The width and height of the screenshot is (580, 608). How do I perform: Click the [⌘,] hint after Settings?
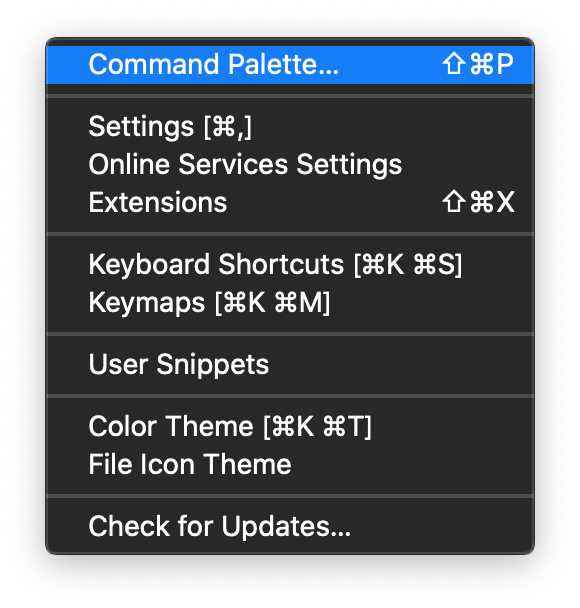point(228,127)
